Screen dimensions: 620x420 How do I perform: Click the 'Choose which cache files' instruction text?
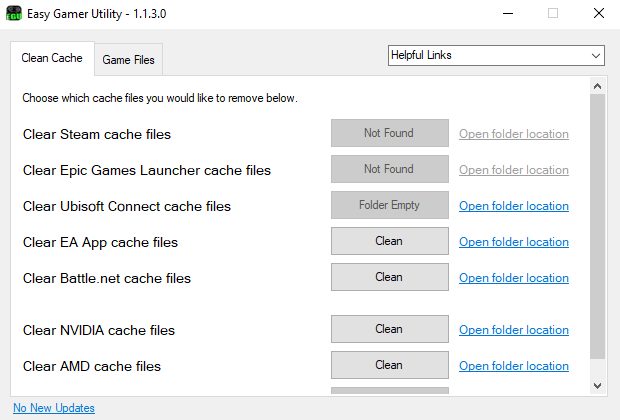[160, 98]
